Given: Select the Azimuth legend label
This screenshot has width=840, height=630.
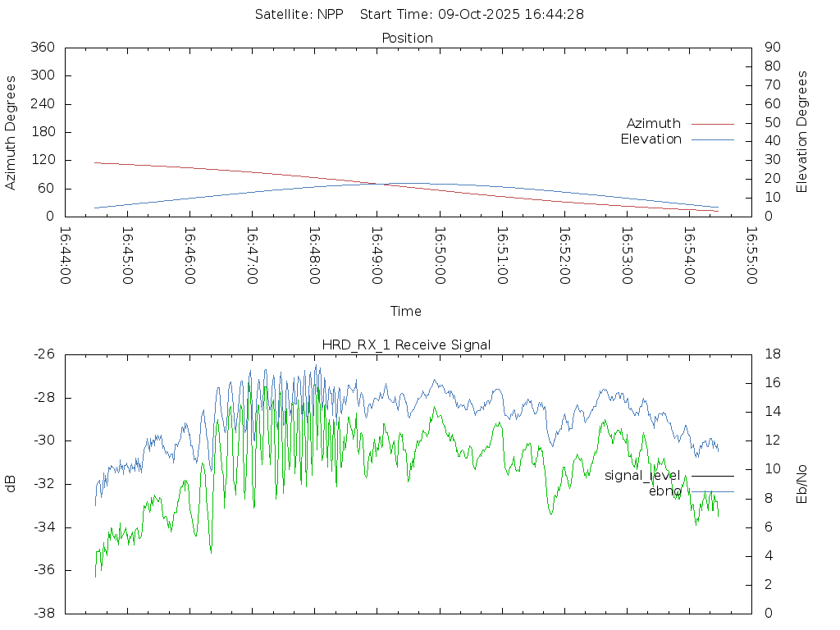Looking at the screenshot, I should [653, 124].
